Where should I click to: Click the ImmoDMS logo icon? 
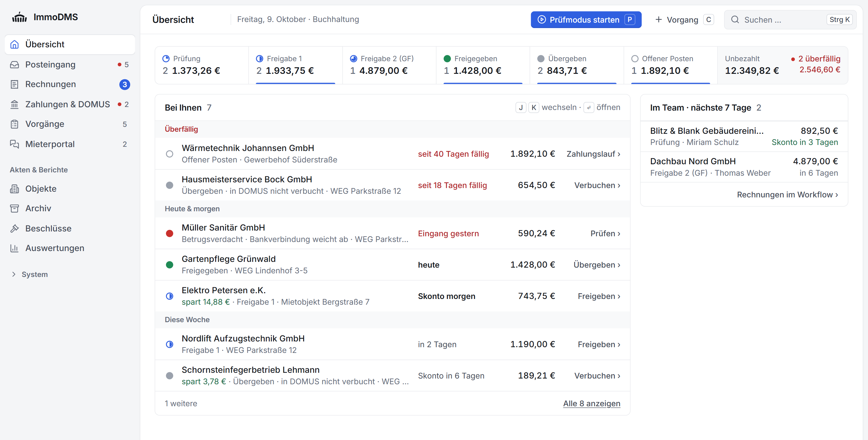tap(19, 17)
